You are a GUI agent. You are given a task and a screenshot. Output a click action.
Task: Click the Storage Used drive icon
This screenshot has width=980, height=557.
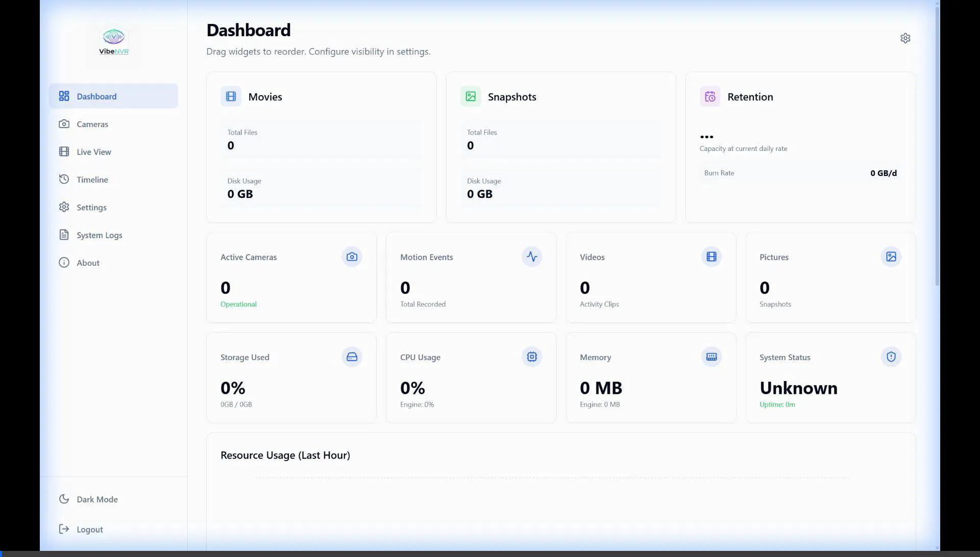pyautogui.click(x=352, y=357)
